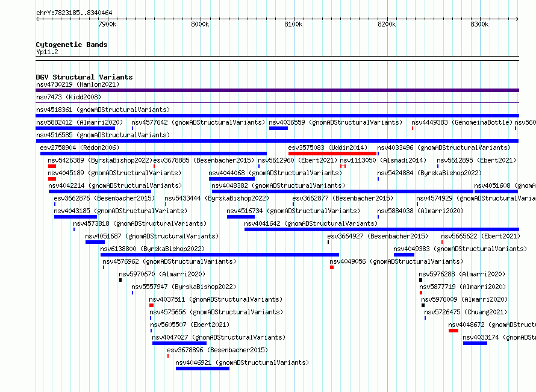Open the nsv4574929 variant label
This screenshot has height=392, width=536.
coord(476,198)
